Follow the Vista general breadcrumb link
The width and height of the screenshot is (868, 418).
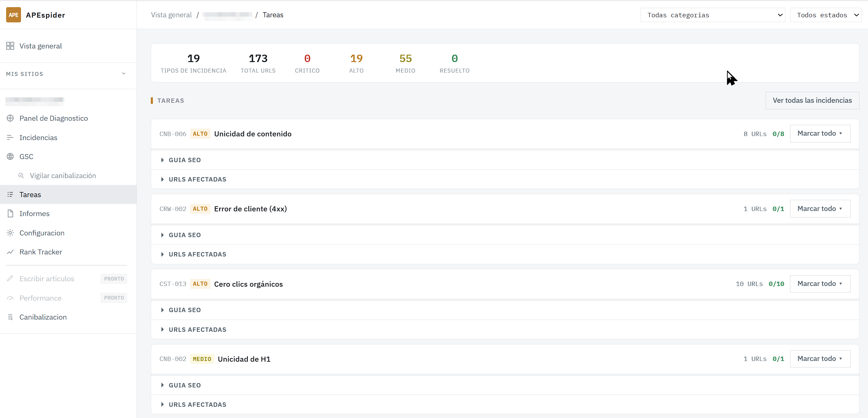click(171, 15)
